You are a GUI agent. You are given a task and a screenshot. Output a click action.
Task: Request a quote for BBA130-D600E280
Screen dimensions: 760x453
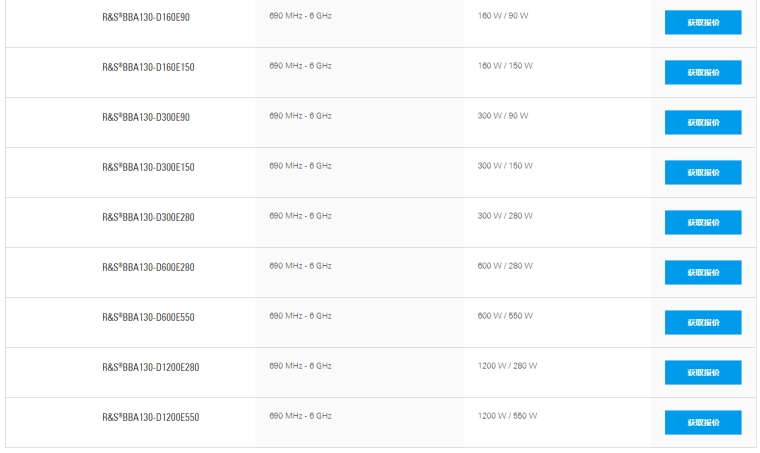pos(703,273)
